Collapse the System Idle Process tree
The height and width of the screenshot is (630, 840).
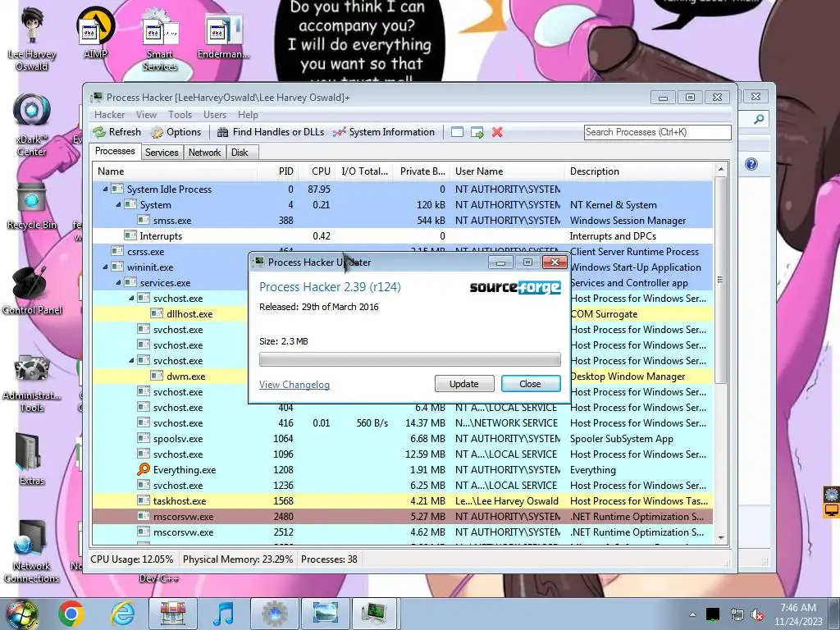(x=105, y=189)
